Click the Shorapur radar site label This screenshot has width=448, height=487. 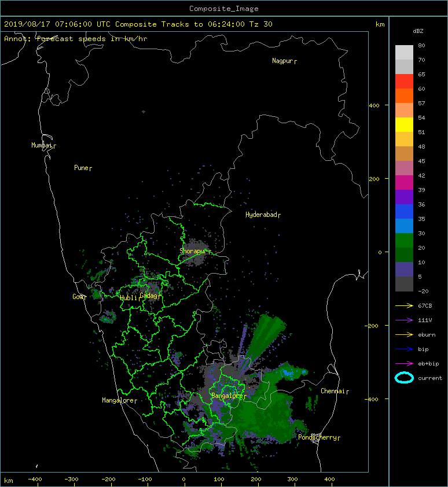(x=193, y=251)
